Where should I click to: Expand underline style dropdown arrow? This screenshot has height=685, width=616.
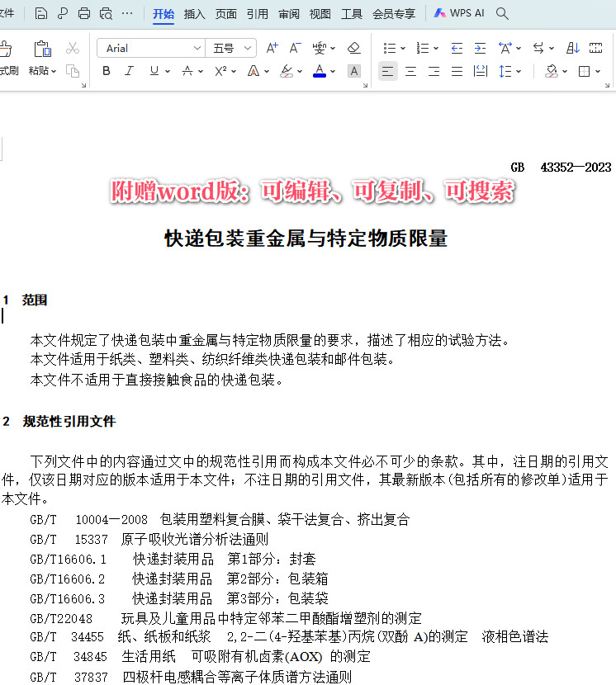pyautogui.click(x=168, y=71)
